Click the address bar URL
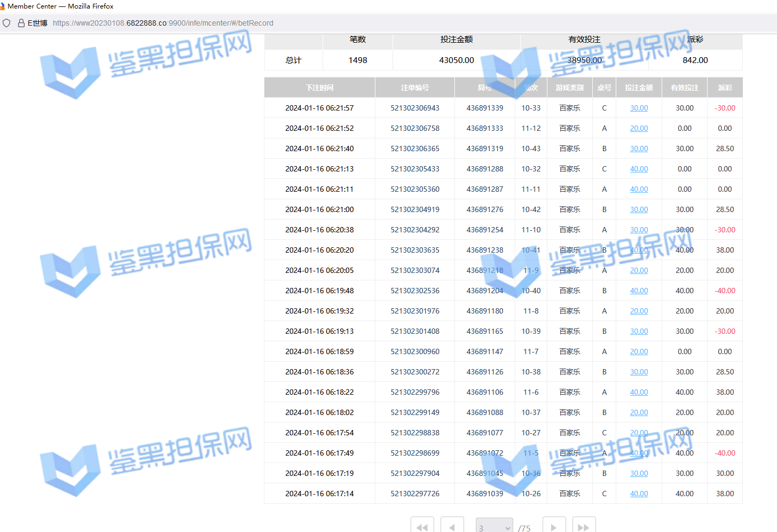The image size is (777, 532). click(163, 23)
